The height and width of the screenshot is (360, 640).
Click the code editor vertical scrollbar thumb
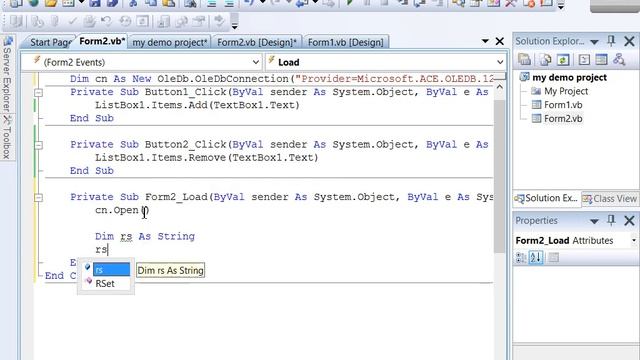[x=500, y=176]
